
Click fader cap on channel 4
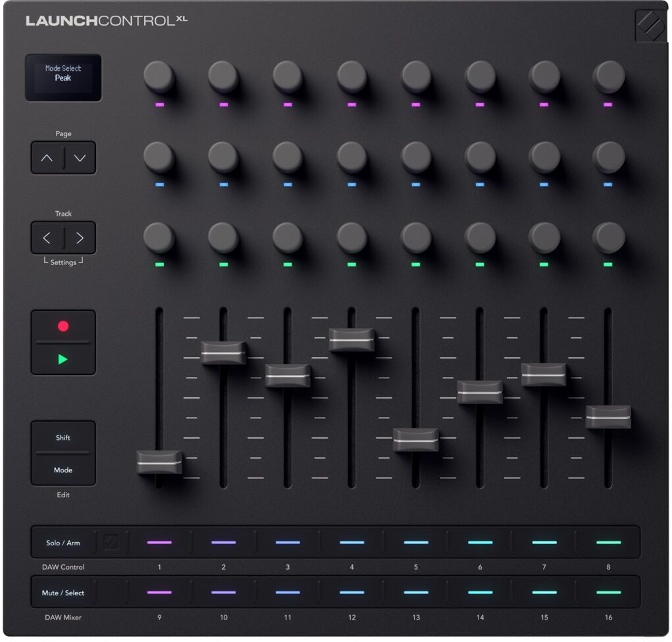[352, 340]
